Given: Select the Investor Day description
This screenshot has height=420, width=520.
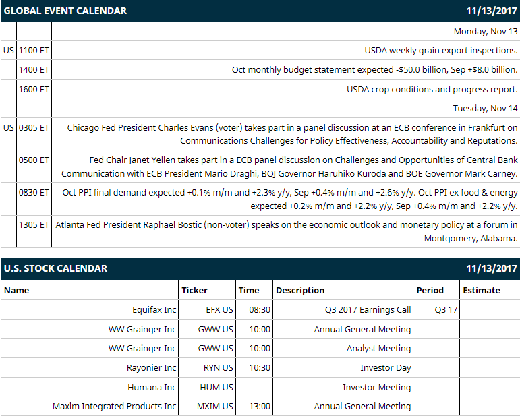Looking at the screenshot, I should coord(386,368).
